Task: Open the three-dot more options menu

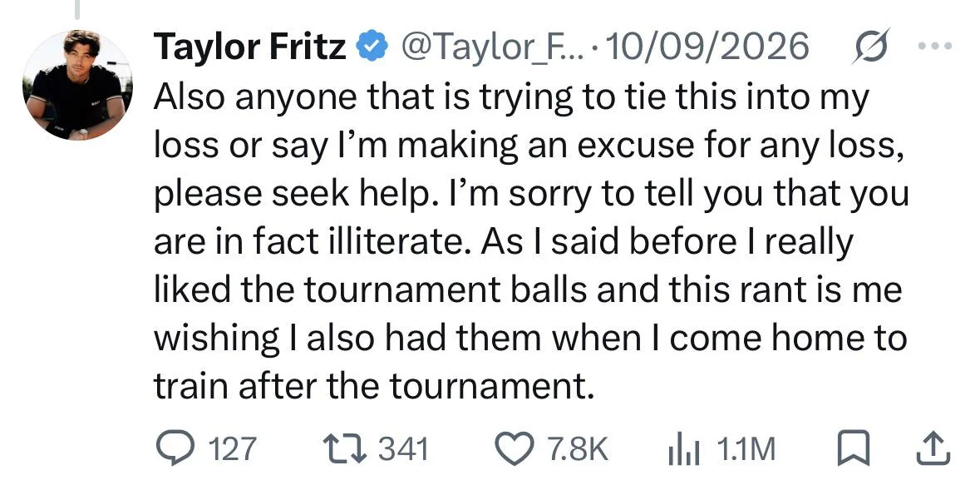Action: [x=936, y=45]
